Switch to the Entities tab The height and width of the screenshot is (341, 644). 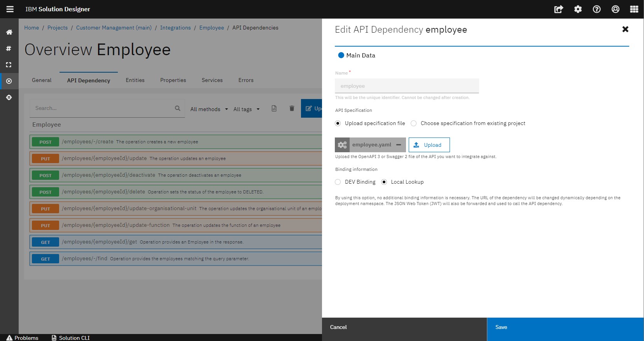(135, 80)
